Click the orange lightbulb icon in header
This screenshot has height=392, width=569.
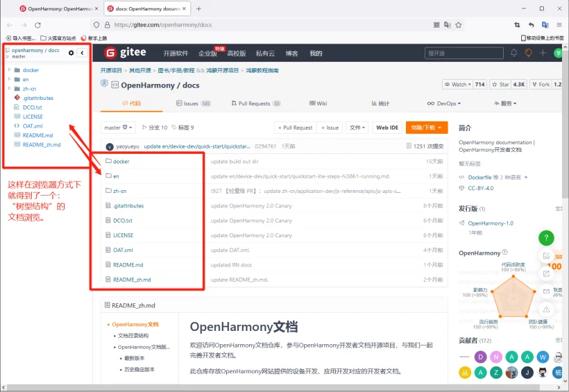coord(528,53)
